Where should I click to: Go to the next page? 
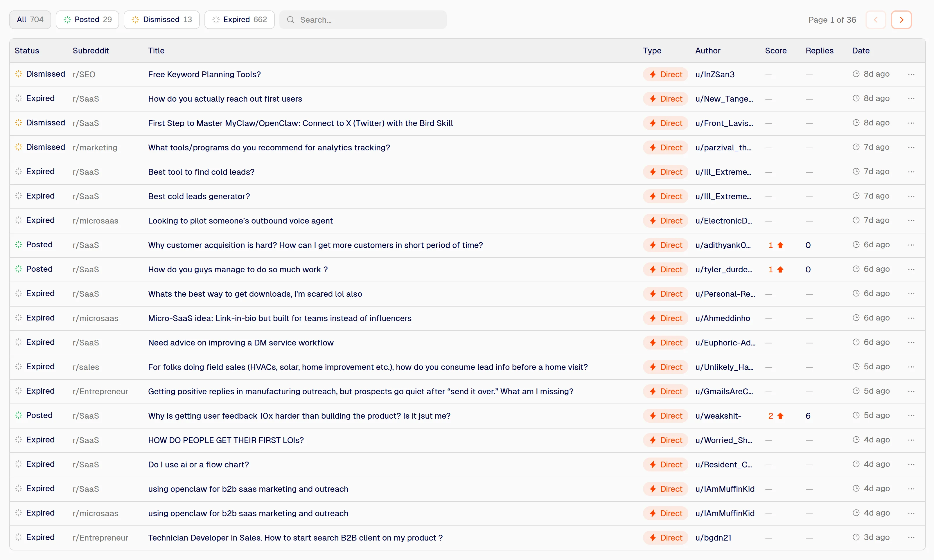[x=901, y=20]
